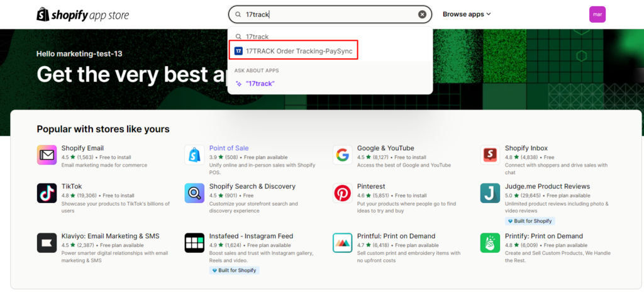Click Built for Shopify badge under Judge.me

click(530, 221)
